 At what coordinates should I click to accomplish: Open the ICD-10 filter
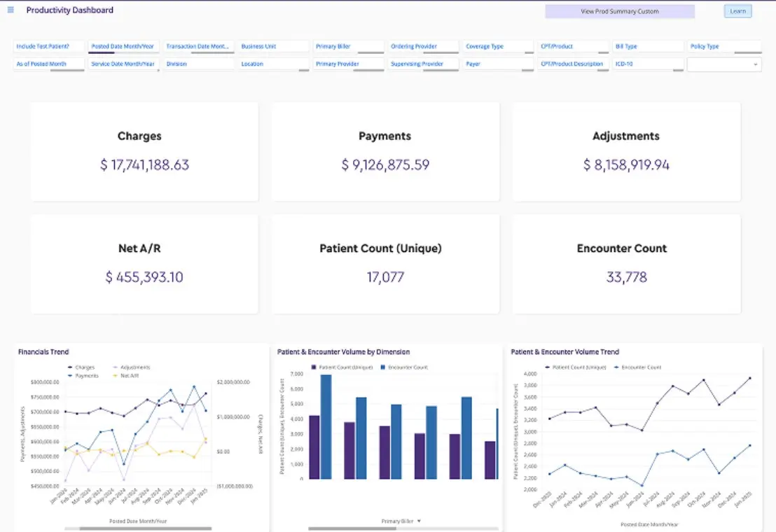[648, 64]
